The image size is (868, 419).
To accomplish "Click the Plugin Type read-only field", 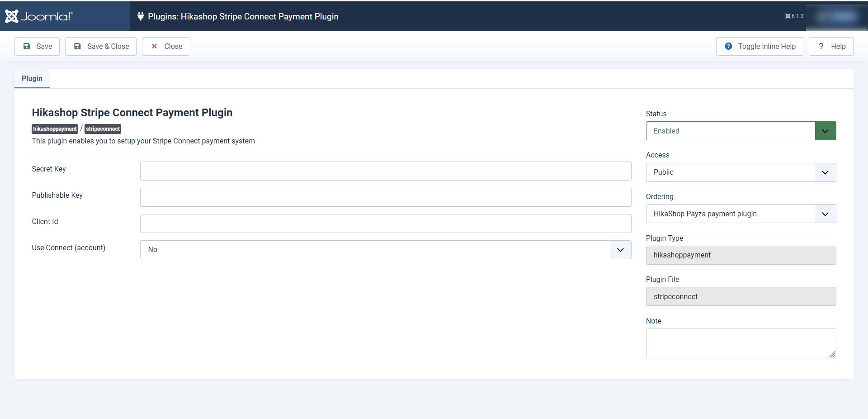I will click(741, 255).
